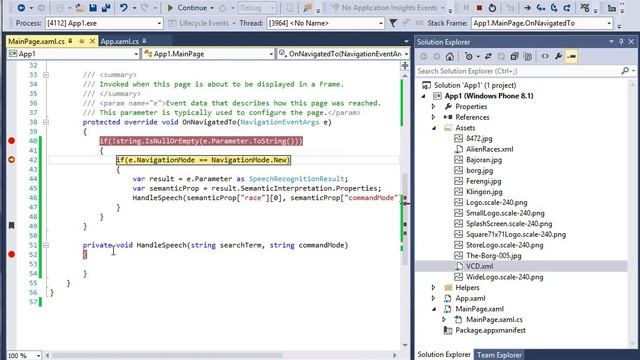Click the red Stop Debugging icon
This screenshot has width=640, height=360.
click(x=479, y=8)
